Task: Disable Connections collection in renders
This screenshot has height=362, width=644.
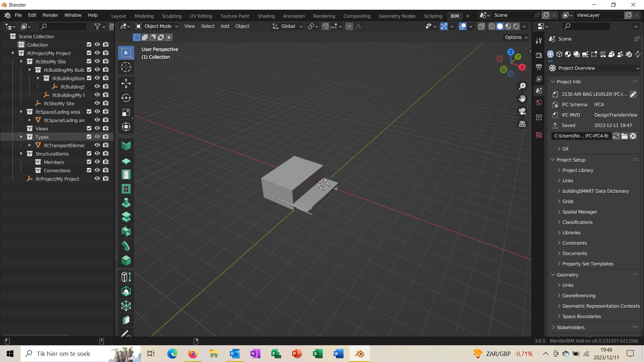Action: click(x=106, y=170)
